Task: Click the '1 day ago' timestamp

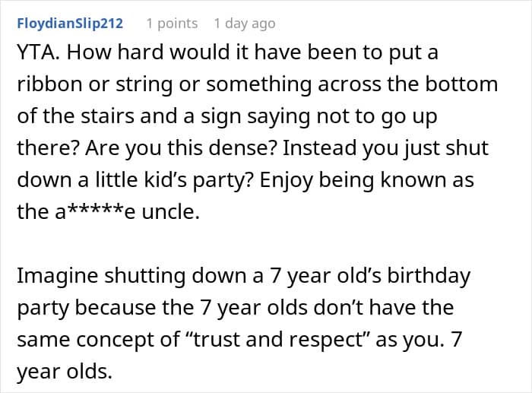Action: tap(245, 24)
